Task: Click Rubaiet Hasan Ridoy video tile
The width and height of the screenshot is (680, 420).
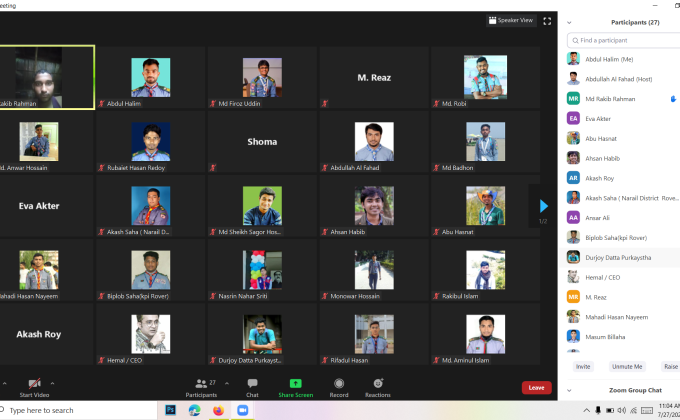Action: click(x=150, y=141)
